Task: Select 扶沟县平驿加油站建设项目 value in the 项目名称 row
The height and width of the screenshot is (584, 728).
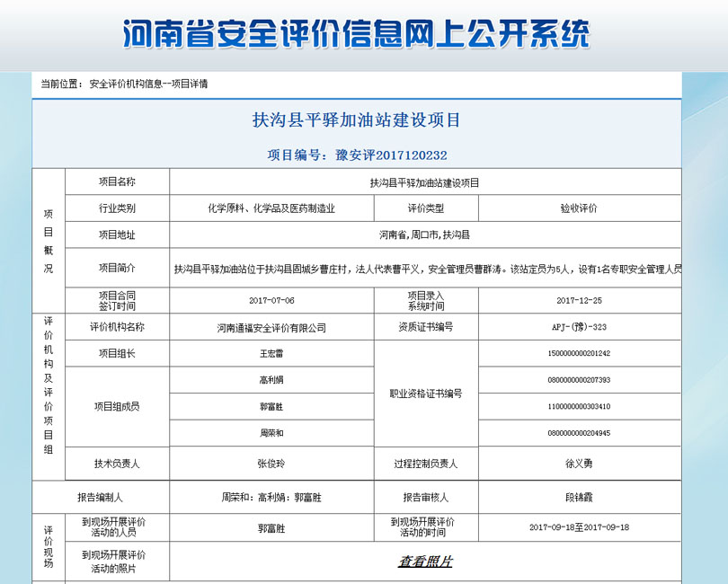Action: coord(425,183)
